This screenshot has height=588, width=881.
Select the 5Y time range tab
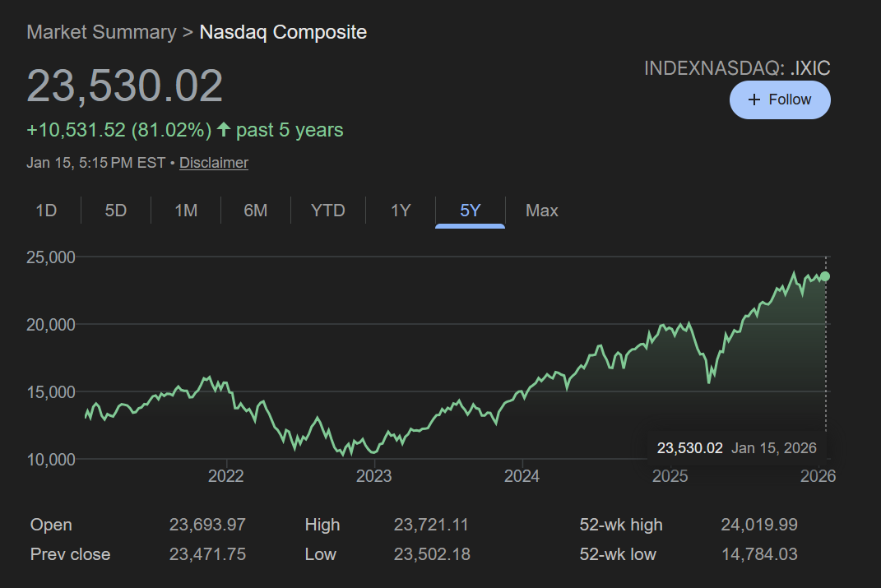tap(470, 211)
